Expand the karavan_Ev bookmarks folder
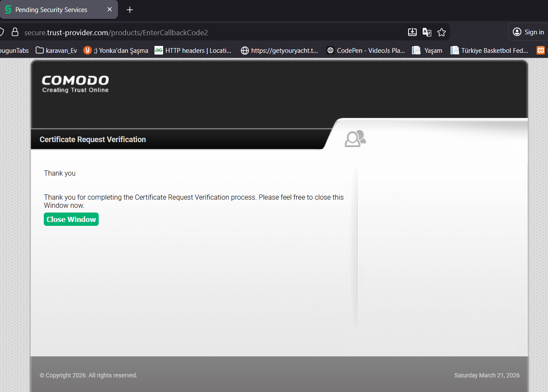 (56, 51)
